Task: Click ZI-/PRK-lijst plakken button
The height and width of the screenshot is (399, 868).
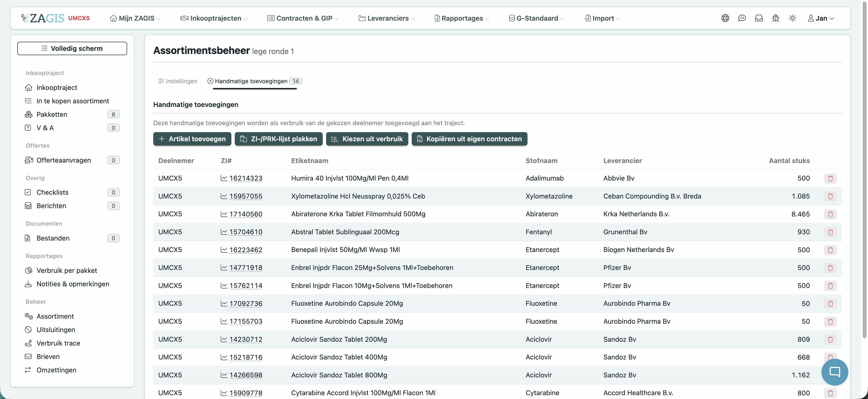Action: (x=278, y=139)
